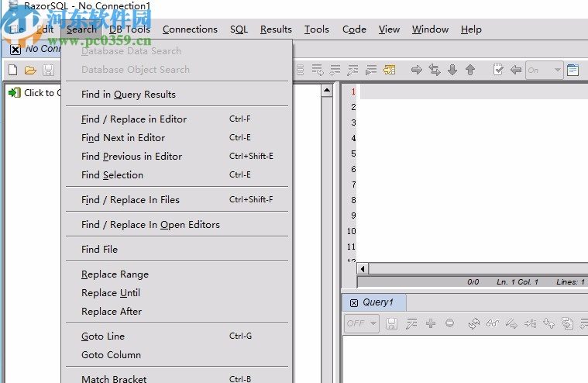Image resolution: width=588 pixels, height=383 pixels.
Task: Click the right arrow toolbar icon
Action: point(417,70)
